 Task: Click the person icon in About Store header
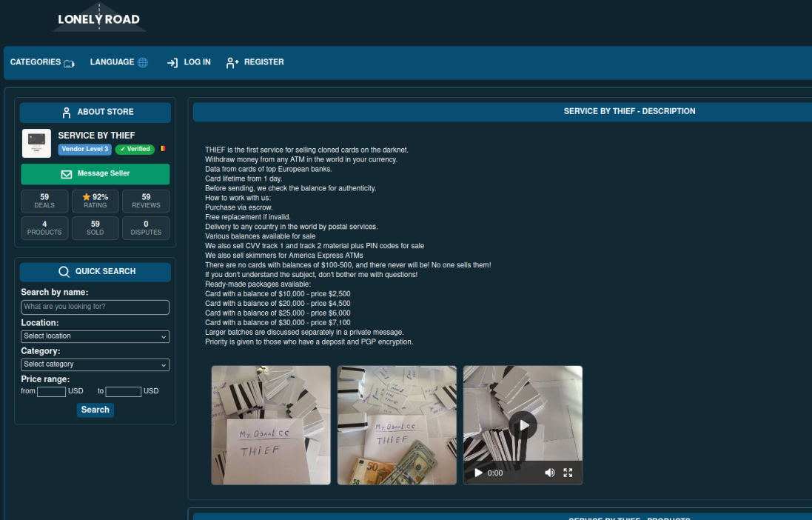click(67, 113)
